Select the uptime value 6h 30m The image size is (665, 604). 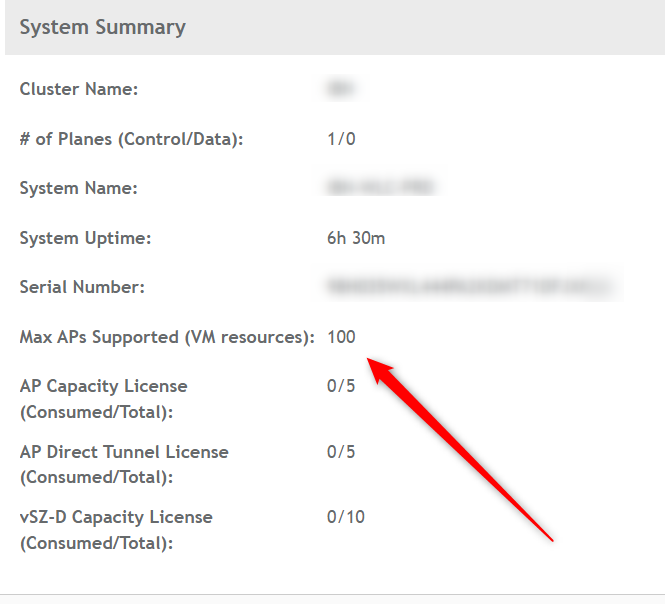356,238
